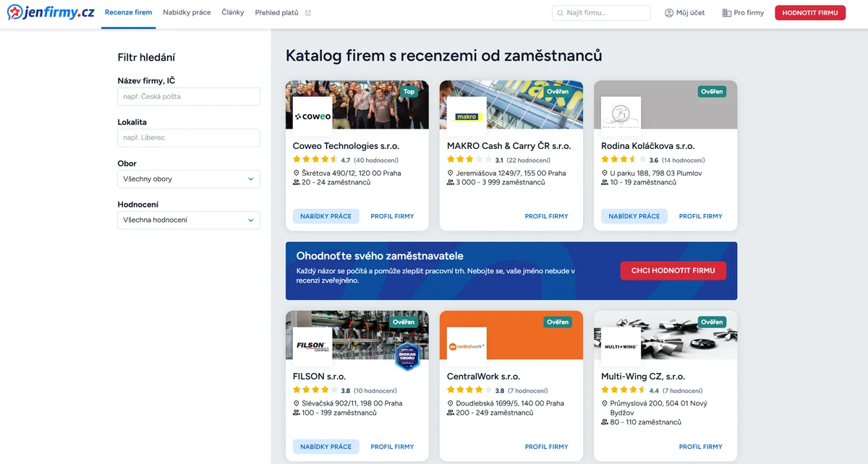Open Profil firmy for Rodina Koláčkova
The width and height of the screenshot is (868, 464).
click(x=701, y=216)
